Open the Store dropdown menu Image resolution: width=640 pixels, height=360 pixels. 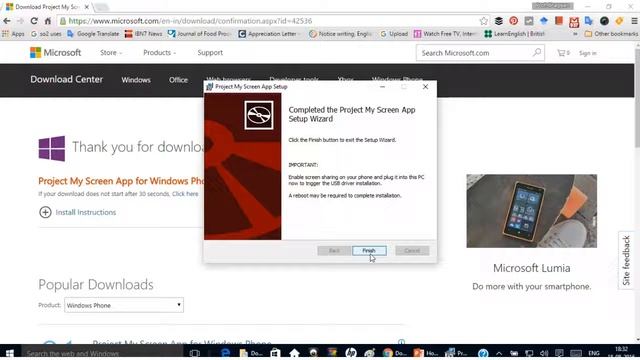click(111, 53)
